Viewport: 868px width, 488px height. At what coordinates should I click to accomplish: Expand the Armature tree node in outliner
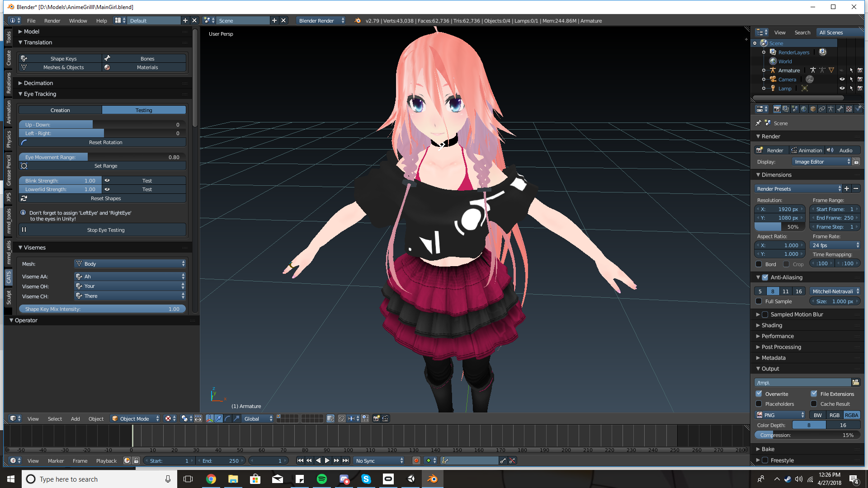coord(764,70)
